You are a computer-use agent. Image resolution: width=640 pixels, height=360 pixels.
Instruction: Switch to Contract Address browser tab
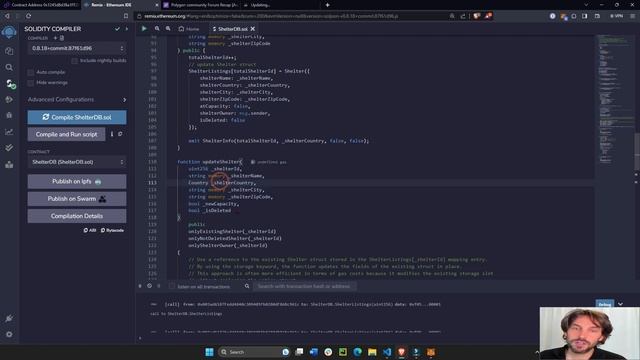tap(41, 5)
